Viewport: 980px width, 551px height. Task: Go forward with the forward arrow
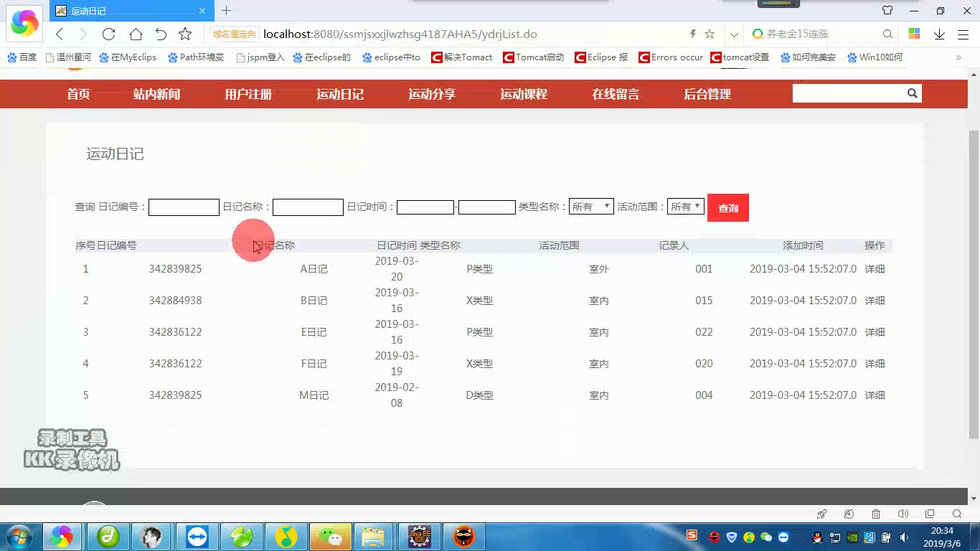83,34
